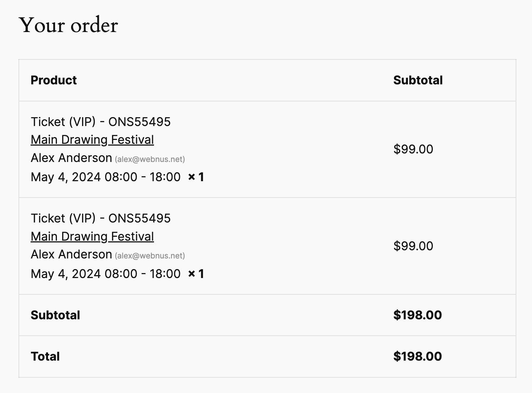Image resolution: width=532 pixels, height=393 pixels.
Task: Click first Alex Anderson attendee name
Action: coord(71,158)
